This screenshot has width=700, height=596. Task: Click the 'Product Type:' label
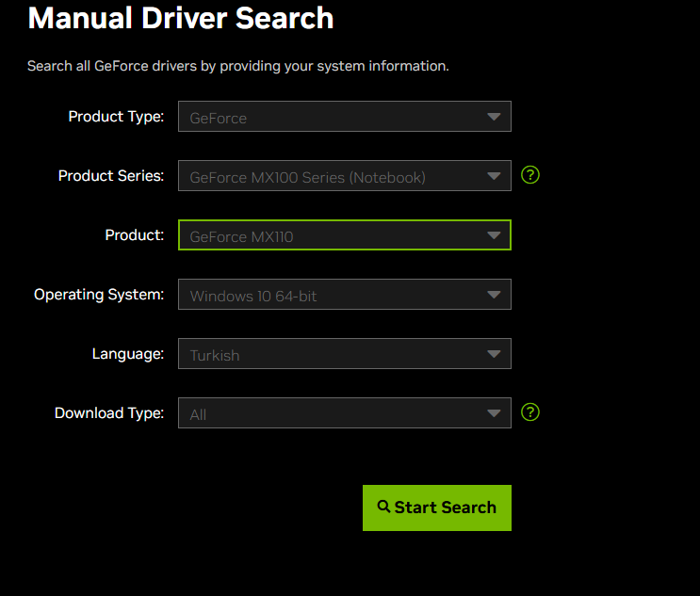coord(116,117)
